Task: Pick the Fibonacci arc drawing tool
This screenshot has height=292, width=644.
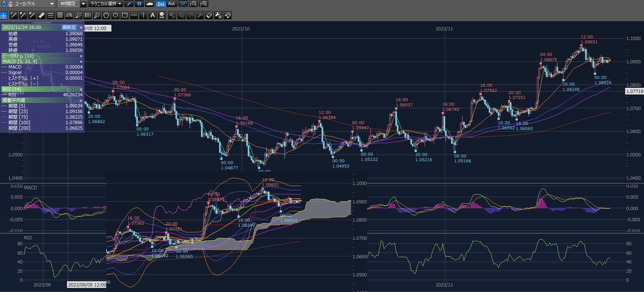Action: click(x=69, y=15)
